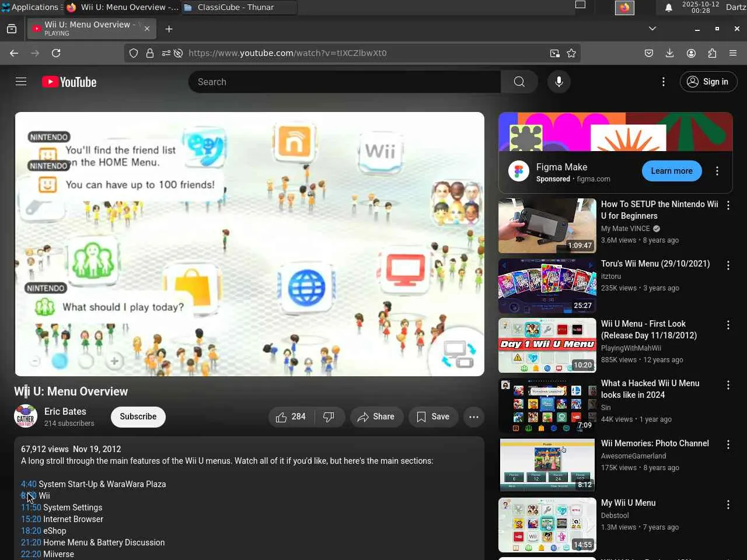The width and height of the screenshot is (747, 560).
Task: Open Hacked Wii U Menu thumbnail
Action: pos(547,405)
